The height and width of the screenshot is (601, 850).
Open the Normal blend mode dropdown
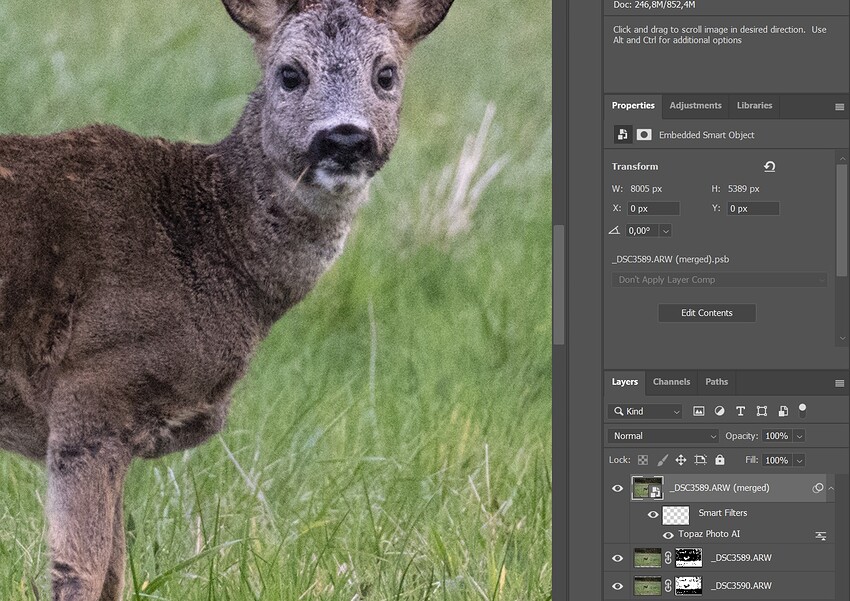[x=664, y=436]
